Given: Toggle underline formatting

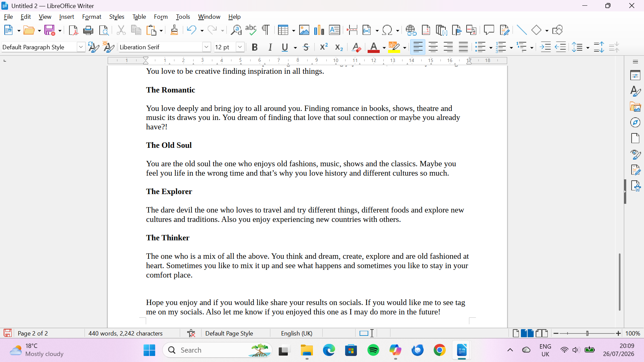Looking at the screenshot, I should tap(285, 47).
